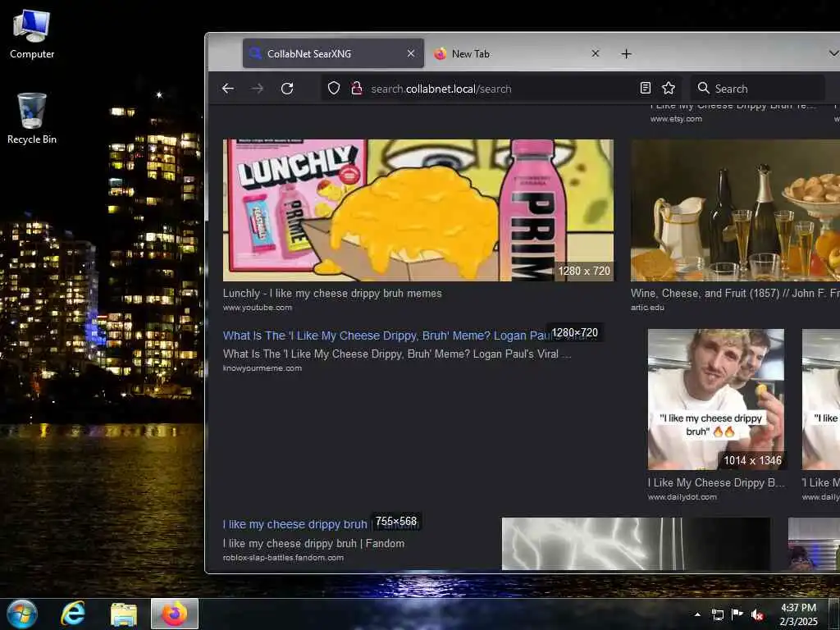
Task: Close the New Tab tab
Action: click(596, 53)
